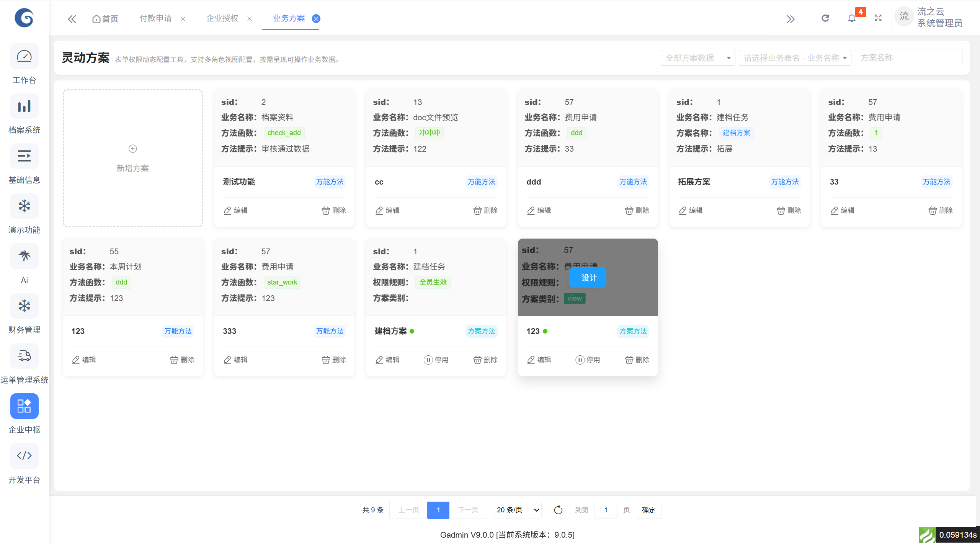Click the 新增方案 add card
The width and height of the screenshot is (980, 543).
(133, 158)
